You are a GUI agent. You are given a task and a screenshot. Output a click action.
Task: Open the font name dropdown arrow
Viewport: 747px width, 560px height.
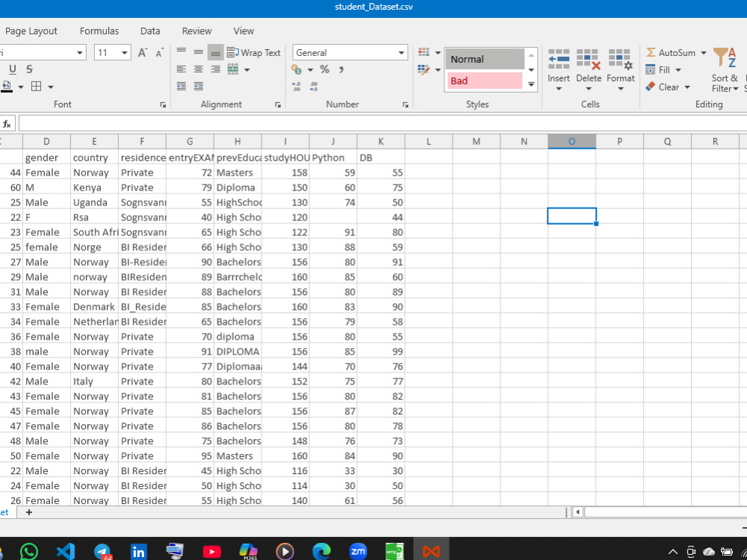point(80,52)
